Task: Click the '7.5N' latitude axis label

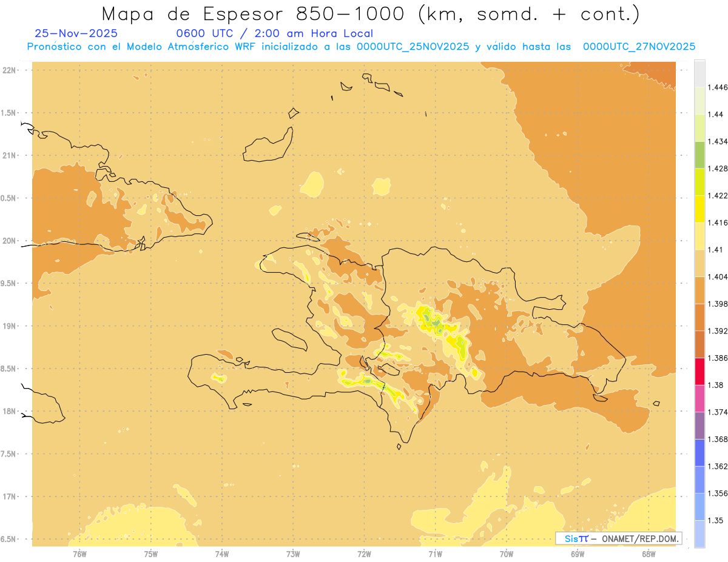Action: (8, 454)
